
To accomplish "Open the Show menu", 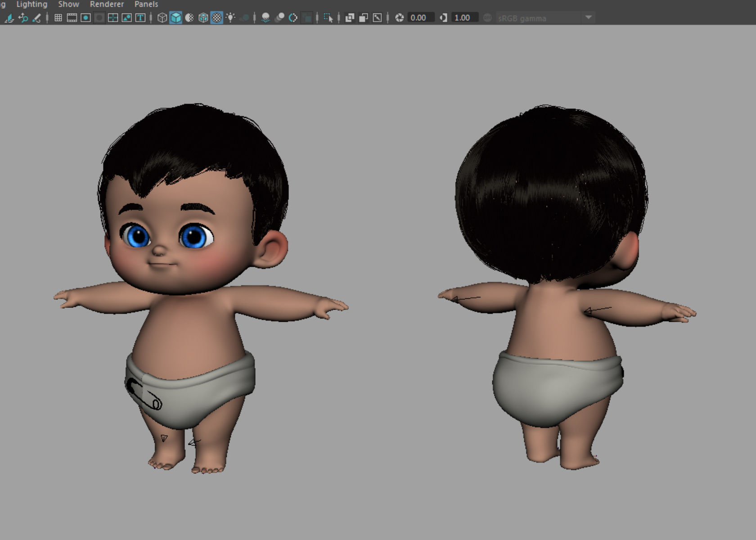I will pyautogui.click(x=68, y=4).
